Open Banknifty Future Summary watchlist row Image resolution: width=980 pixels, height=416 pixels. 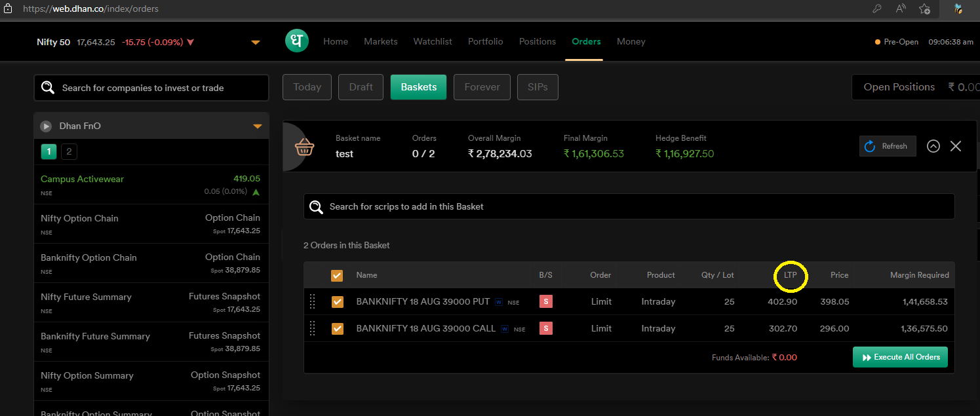point(151,342)
